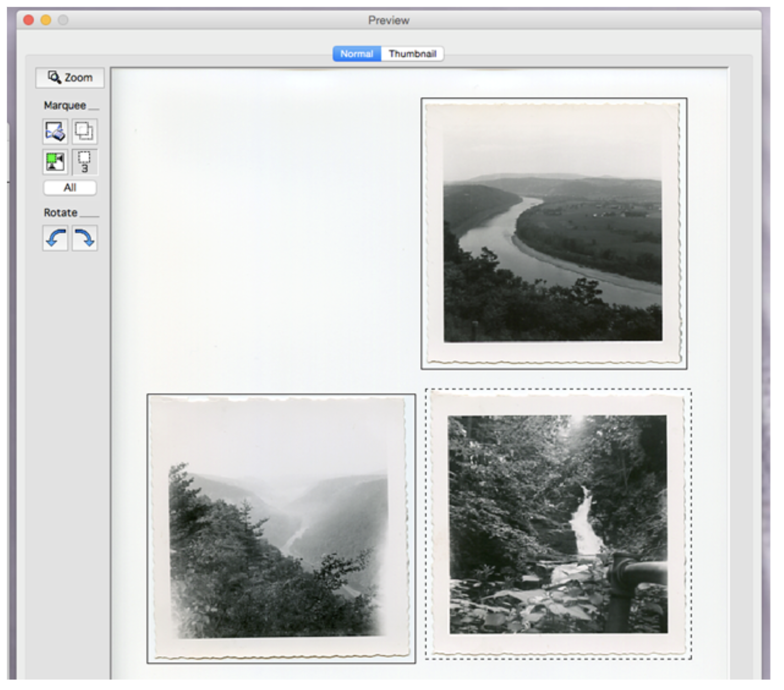
Task: Minimize the Preview window
Action: pyautogui.click(x=46, y=20)
